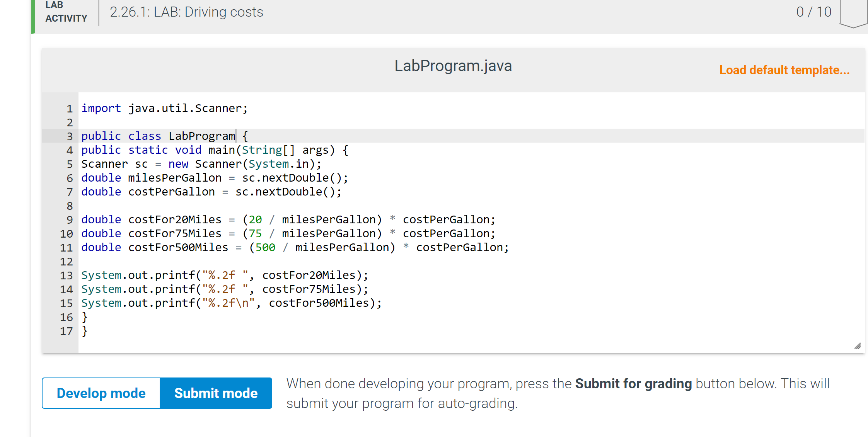Select the printf statement on line 13
Viewport: 868px width, 437px height.
point(224,275)
